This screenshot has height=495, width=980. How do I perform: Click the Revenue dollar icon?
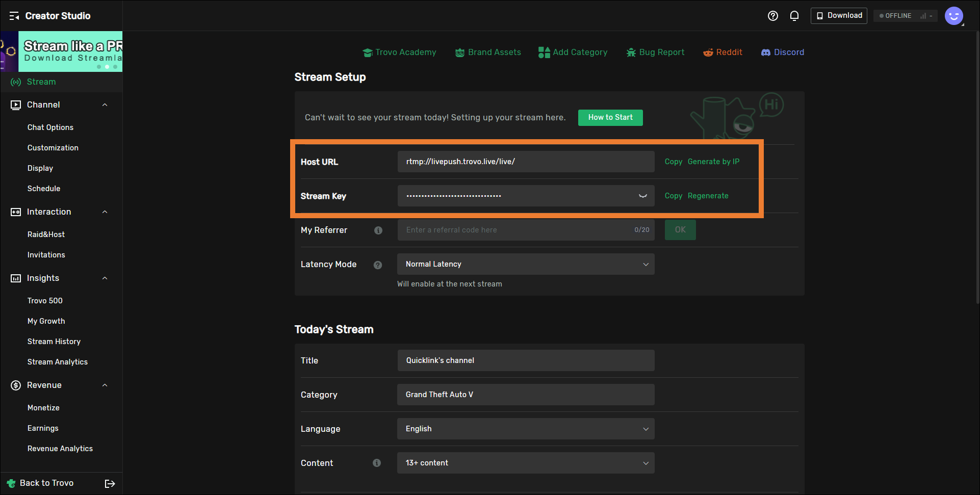(x=16, y=385)
